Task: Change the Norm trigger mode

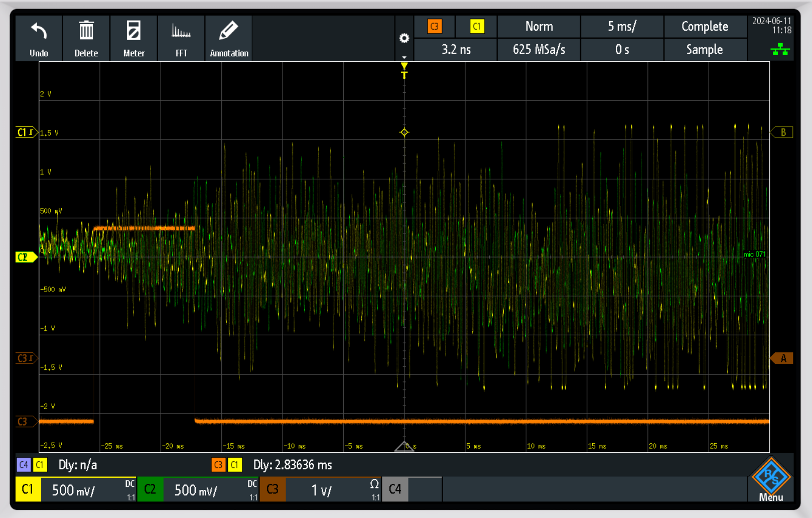Action: (538, 27)
